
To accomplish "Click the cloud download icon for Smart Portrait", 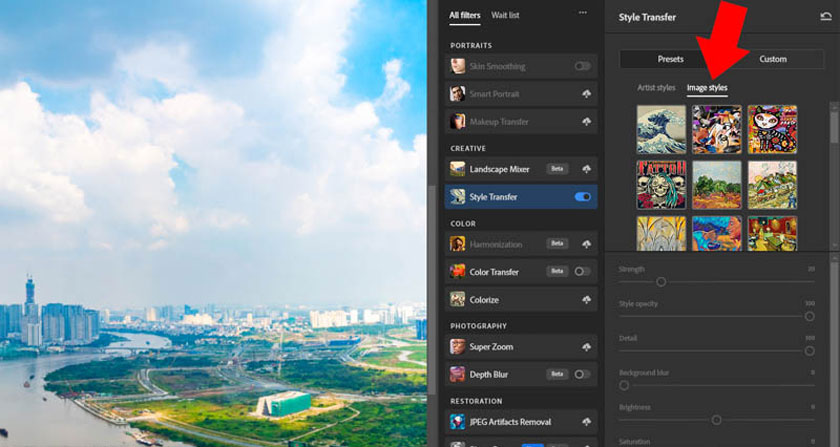I will [x=587, y=94].
